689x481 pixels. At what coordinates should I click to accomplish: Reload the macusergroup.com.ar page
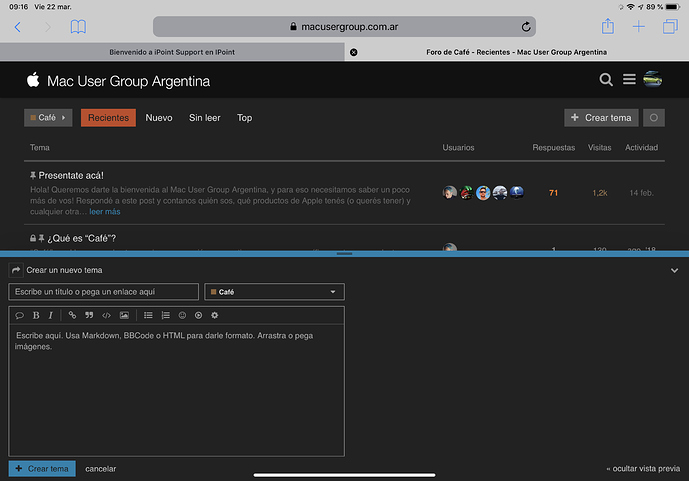point(526,27)
